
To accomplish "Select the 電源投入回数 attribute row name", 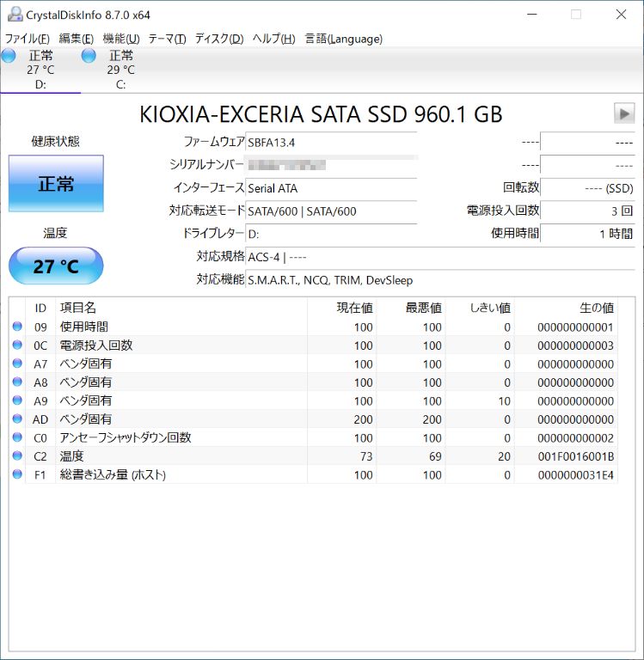I will [x=96, y=345].
